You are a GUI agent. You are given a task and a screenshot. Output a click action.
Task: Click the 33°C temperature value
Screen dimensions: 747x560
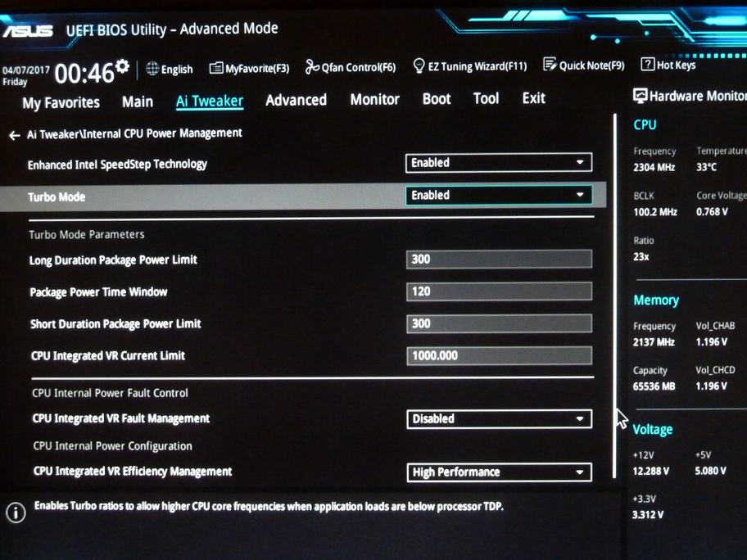[707, 167]
